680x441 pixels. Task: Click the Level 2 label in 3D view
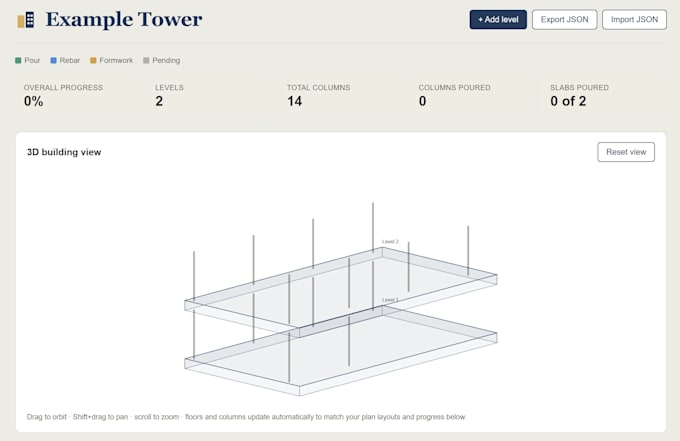coord(390,242)
